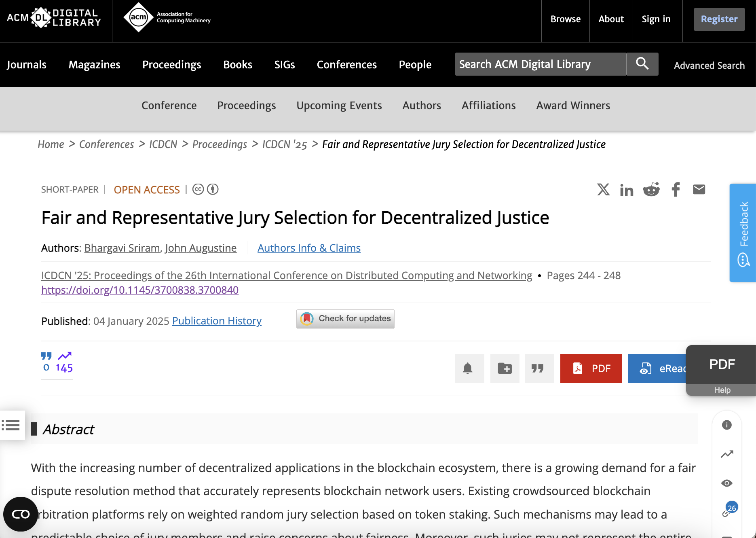The height and width of the screenshot is (538, 756).
Task: Expand Publication History details
Action: pos(217,321)
